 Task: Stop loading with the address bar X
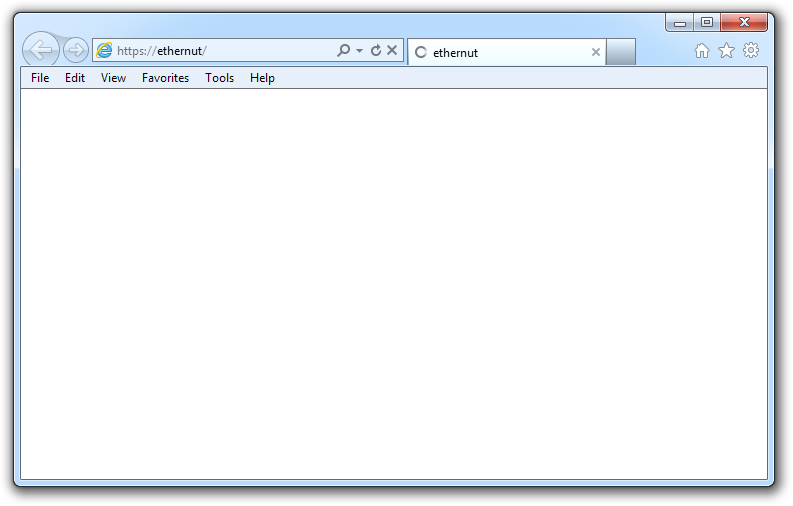392,50
